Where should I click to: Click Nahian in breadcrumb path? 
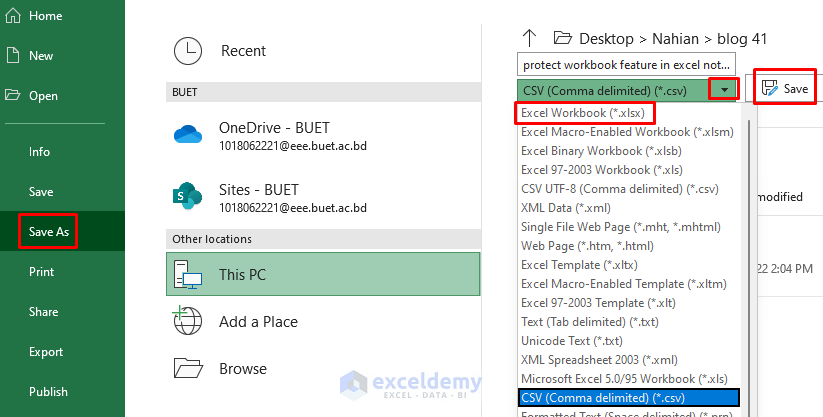pos(675,39)
